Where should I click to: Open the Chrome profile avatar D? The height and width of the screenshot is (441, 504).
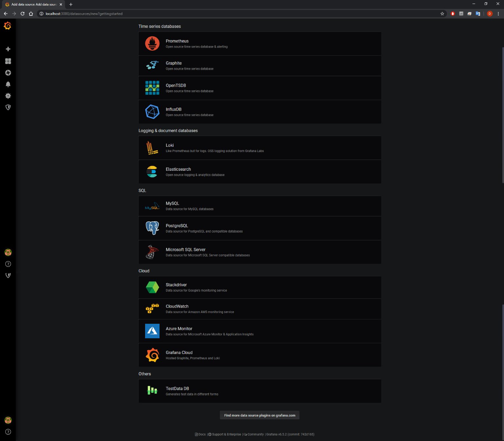tap(490, 13)
